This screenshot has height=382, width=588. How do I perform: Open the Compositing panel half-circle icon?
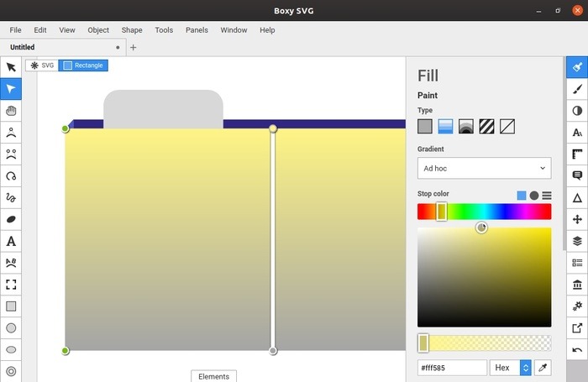coord(577,111)
